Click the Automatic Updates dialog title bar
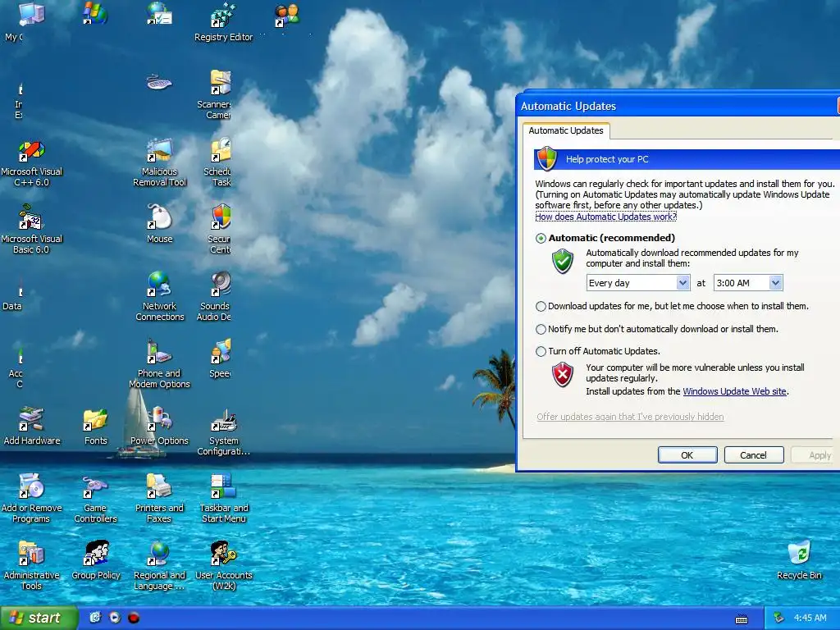This screenshot has width=840, height=630. pyautogui.click(x=677, y=106)
